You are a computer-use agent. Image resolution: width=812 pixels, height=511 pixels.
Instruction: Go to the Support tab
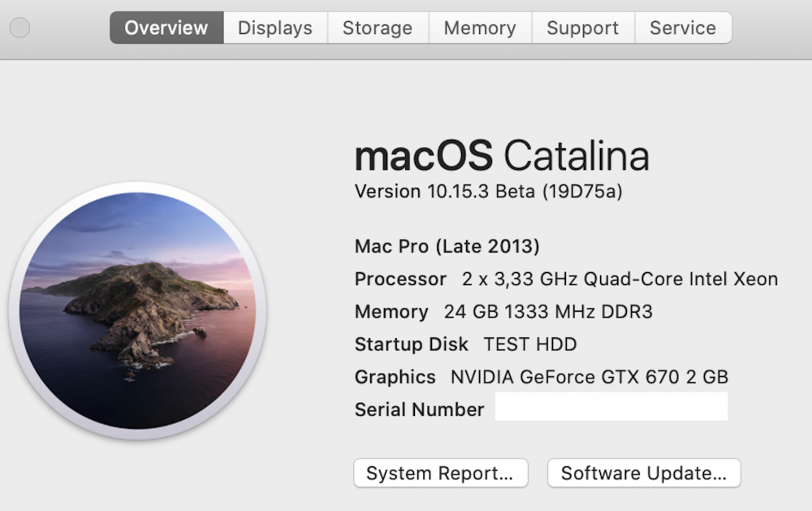point(582,28)
